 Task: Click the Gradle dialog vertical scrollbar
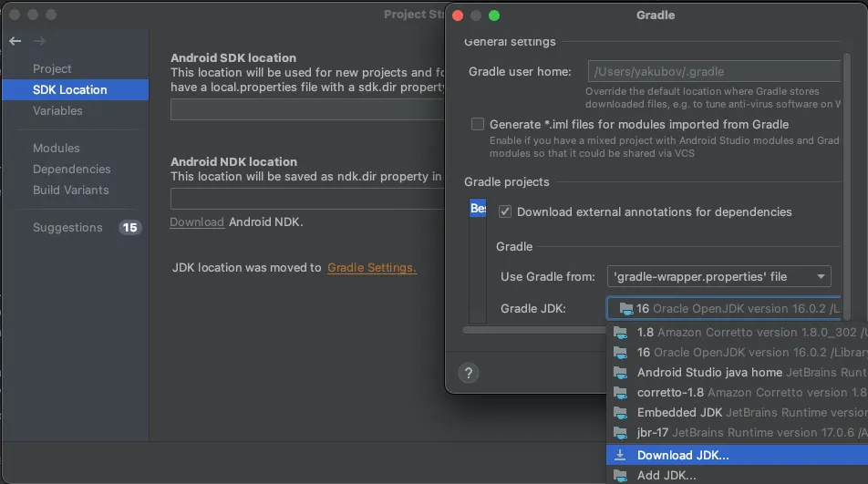(x=846, y=185)
